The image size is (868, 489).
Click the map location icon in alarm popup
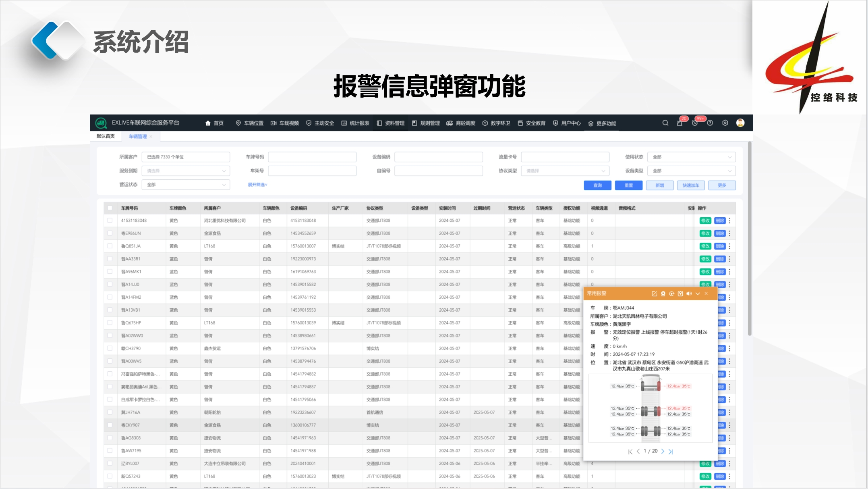(680, 294)
